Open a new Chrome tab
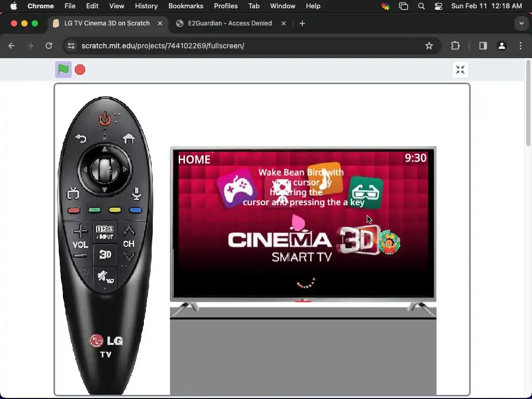This screenshot has height=399, width=532. [x=302, y=23]
